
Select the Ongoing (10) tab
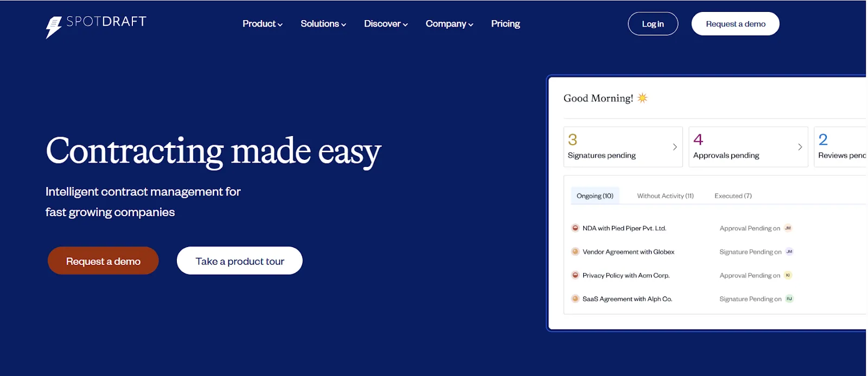click(x=595, y=196)
